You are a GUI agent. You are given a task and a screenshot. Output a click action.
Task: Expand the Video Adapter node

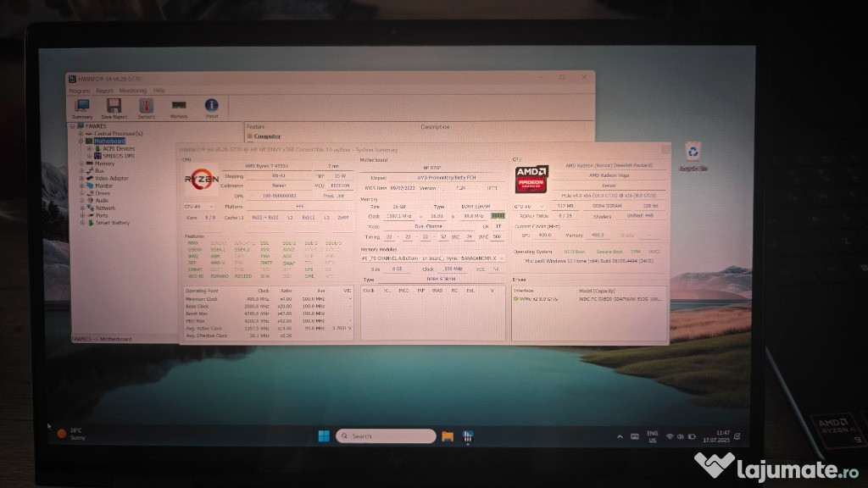pyautogui.click(x=81, y=178)
